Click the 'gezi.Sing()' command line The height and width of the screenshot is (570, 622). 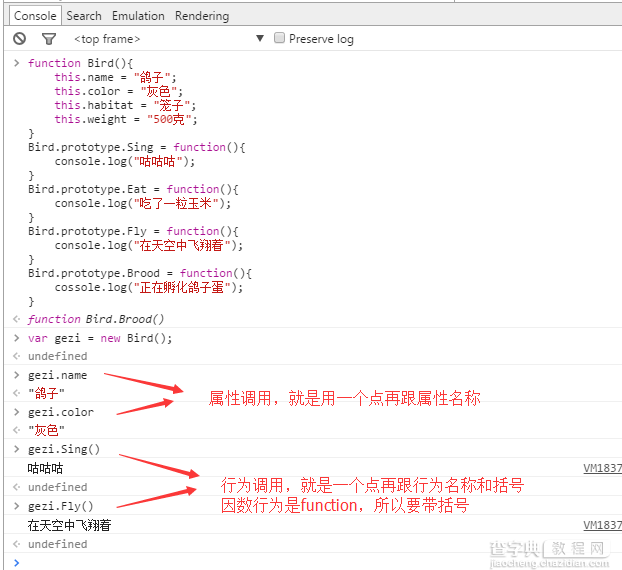(64, 449)
